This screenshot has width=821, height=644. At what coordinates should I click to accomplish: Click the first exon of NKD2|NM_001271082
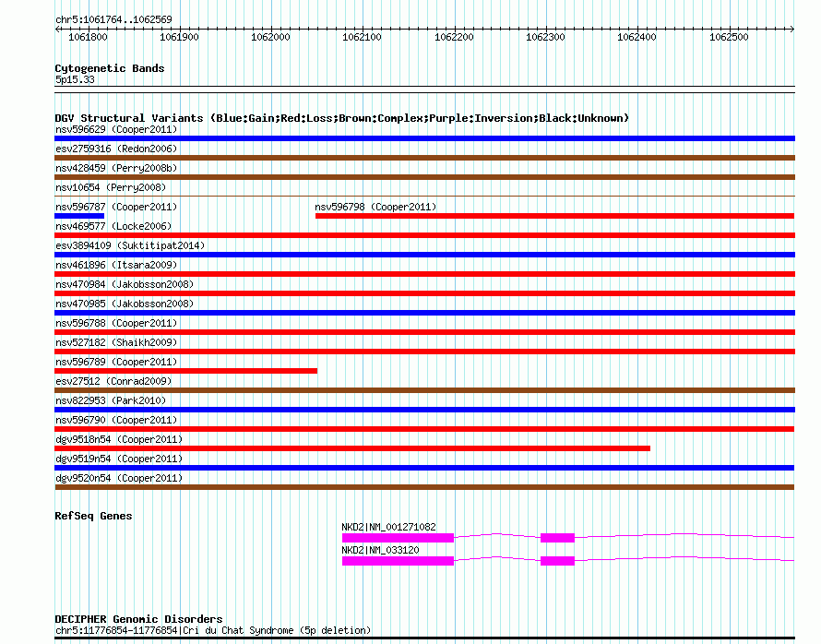398,538
